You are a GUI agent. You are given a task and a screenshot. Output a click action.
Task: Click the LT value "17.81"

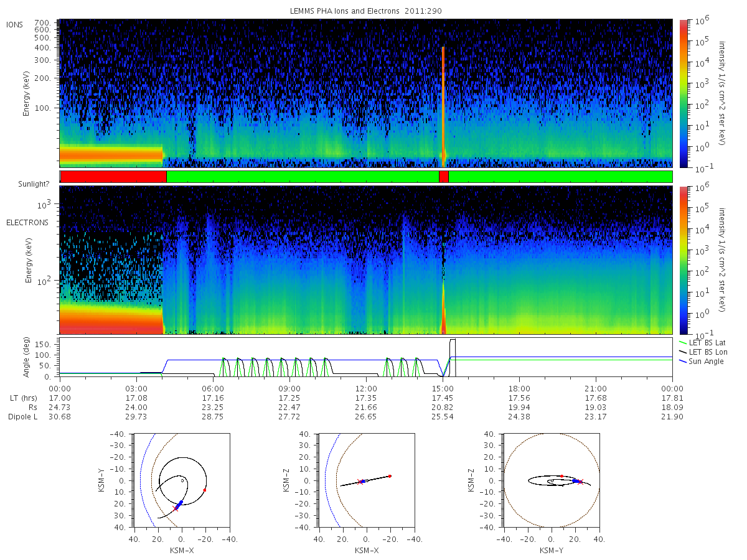[x=672, y=398]
